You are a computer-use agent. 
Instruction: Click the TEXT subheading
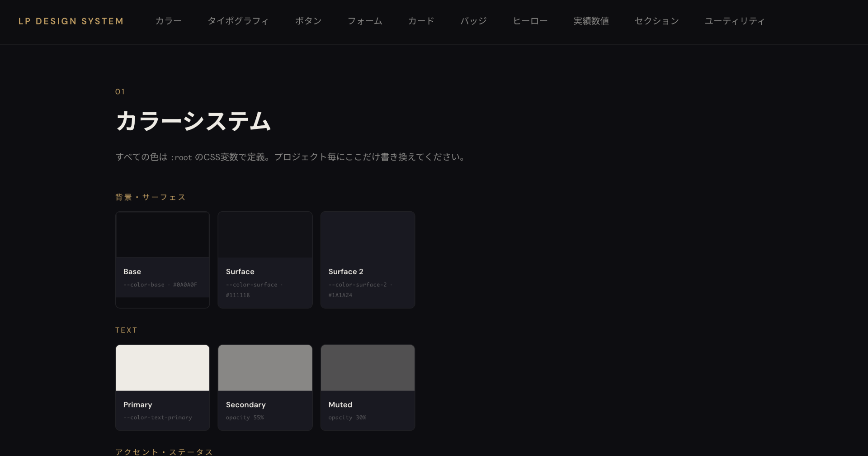[126, 330]
